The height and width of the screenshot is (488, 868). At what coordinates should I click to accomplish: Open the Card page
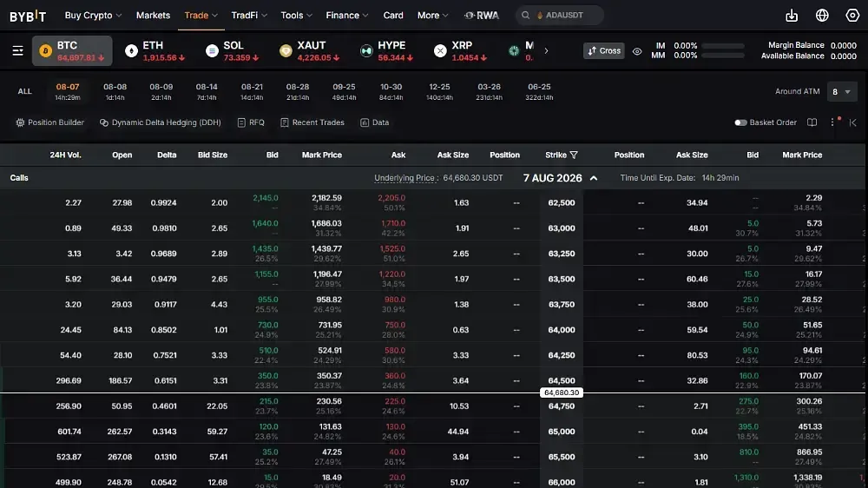point(393,16)
